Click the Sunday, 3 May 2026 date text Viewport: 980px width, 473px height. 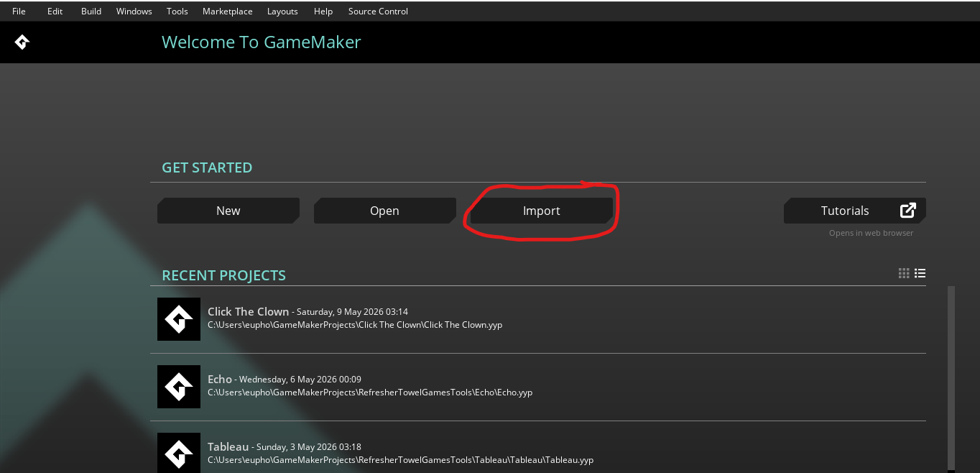[x=309, y=447]
